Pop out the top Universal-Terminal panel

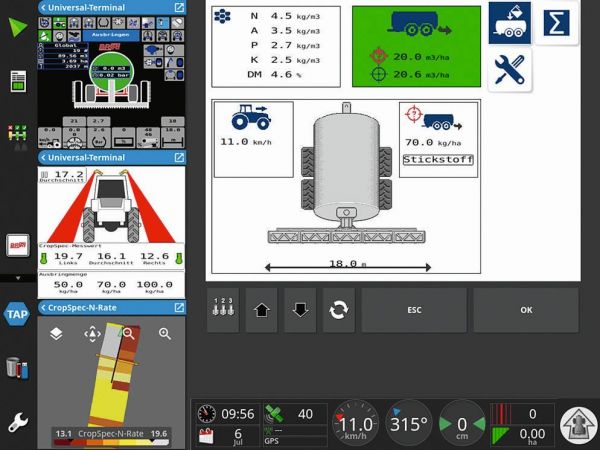click(179, 7)
